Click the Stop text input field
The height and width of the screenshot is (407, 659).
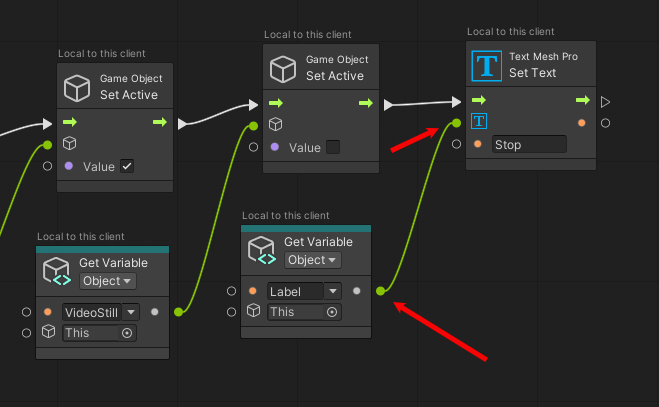tap(529, 144)
